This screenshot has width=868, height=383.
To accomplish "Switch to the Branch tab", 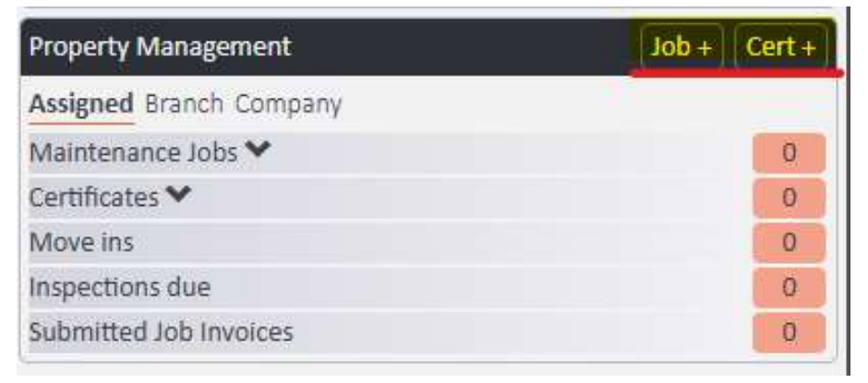I will coord(186,103).
